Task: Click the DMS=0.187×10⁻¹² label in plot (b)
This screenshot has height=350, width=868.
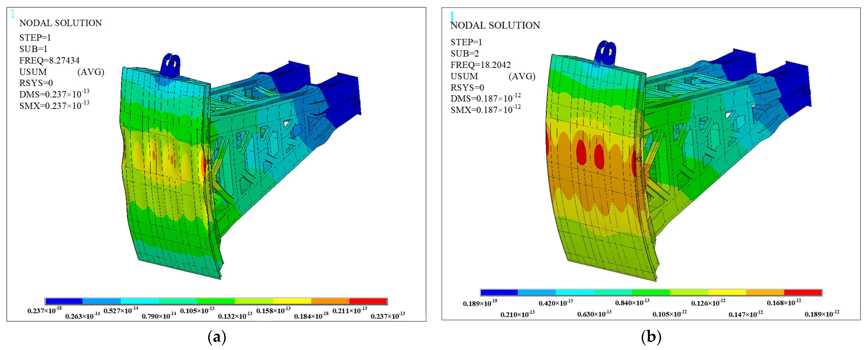Action: 485,98
